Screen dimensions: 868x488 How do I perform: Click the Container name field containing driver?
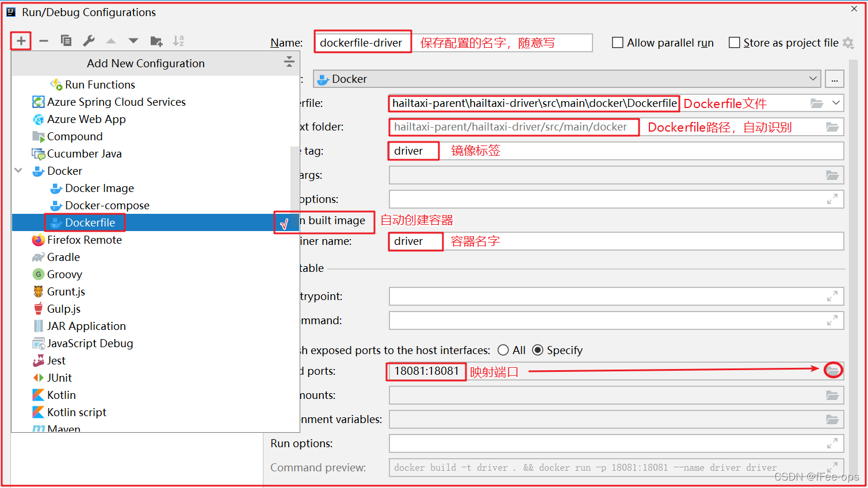coord(617,241)
